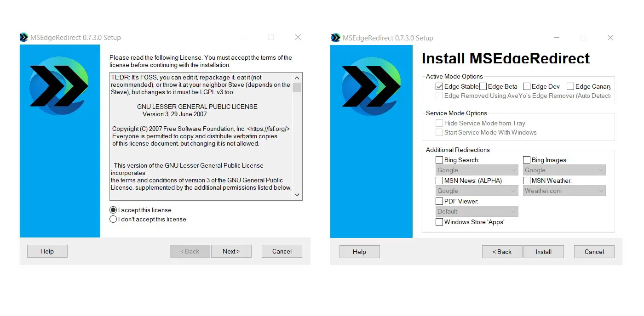This screenshot has width=644, height=316.
Task: Check the Bing Search redirection box
Action: tap(439, 160)
